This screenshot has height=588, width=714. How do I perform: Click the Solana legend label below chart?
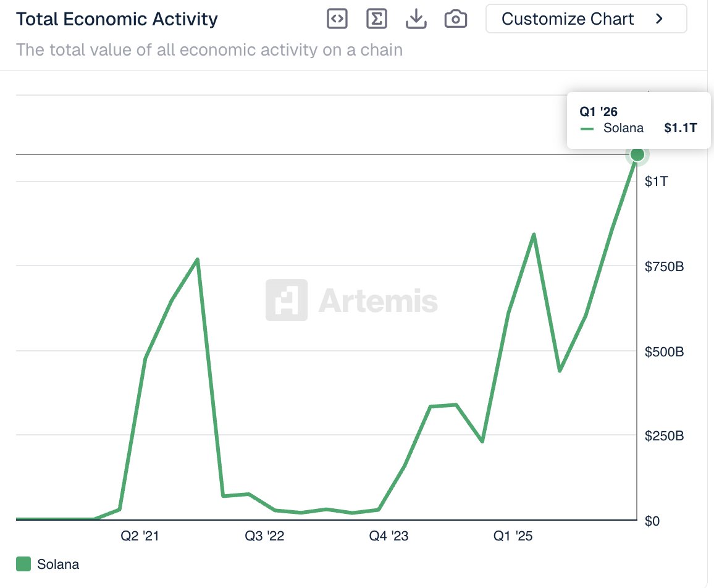tap(58, 564)
